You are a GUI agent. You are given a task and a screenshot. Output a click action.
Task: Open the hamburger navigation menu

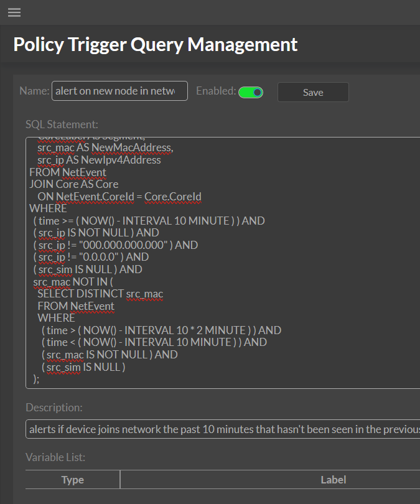14,12
